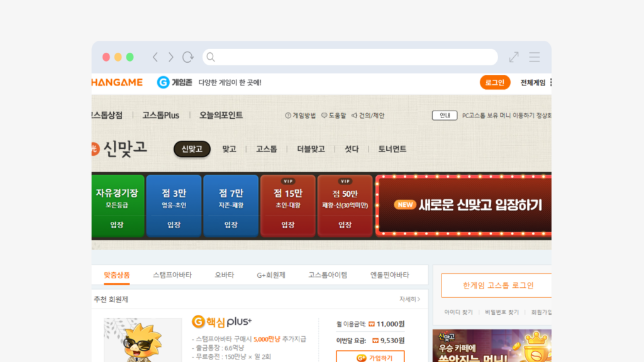This screenshot has height=362, width=644.
Task: Click the red window dot
Action: tap(106, 57)
